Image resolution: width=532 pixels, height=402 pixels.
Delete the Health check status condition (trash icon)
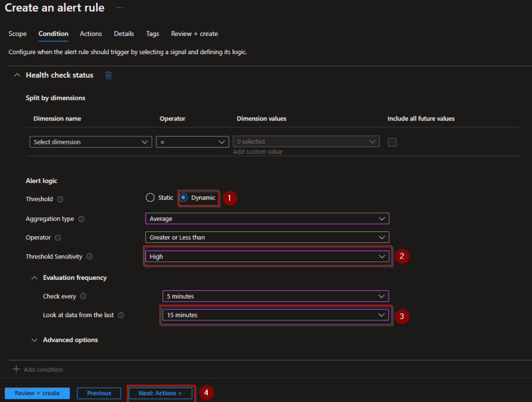109,75
